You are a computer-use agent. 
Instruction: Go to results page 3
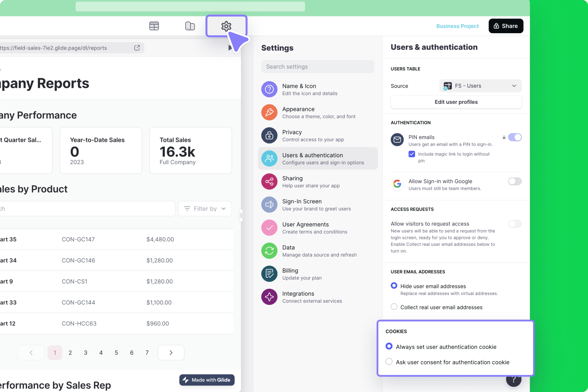85,352
